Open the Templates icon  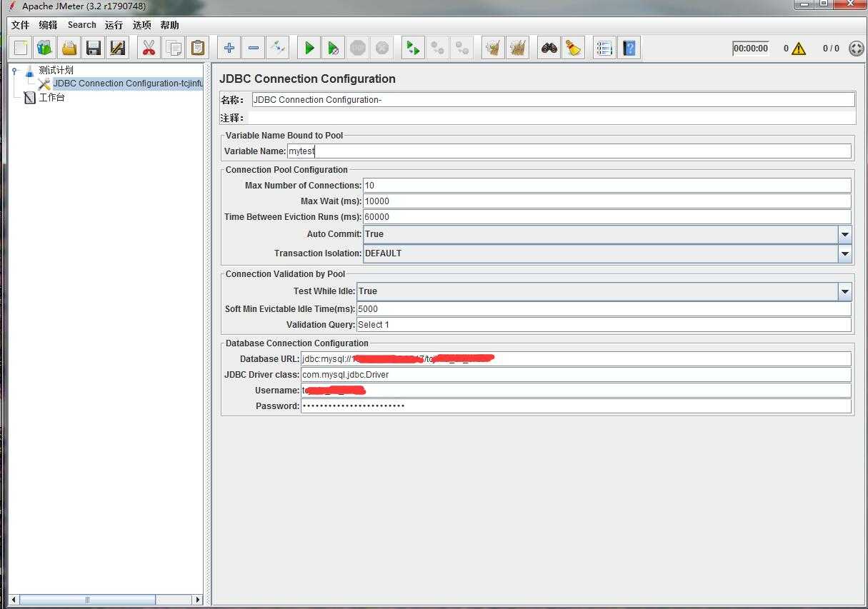(45, 48)
